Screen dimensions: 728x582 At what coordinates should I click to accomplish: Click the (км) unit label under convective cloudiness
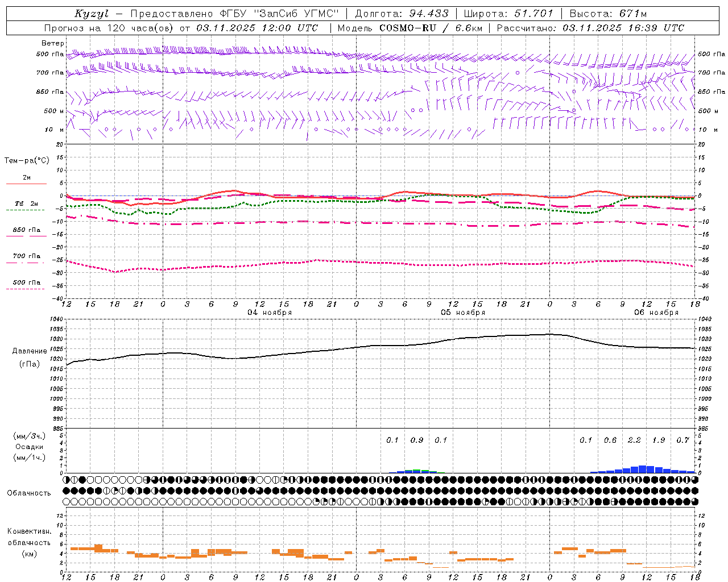(x=29, y=554)
